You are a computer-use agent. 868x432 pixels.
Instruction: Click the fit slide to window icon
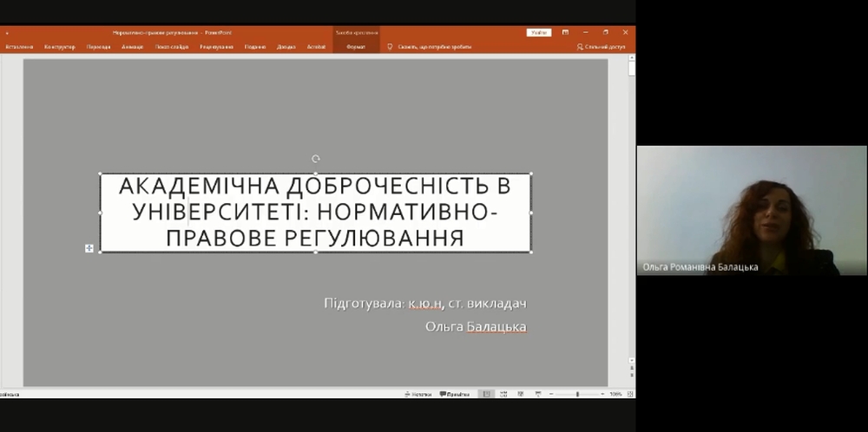(630, 395)
